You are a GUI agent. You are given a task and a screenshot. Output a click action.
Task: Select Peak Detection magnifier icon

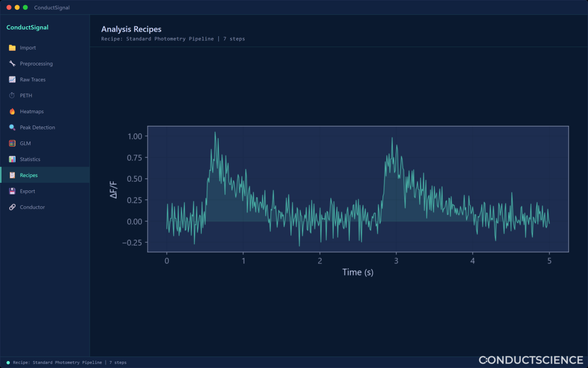(x=12, y=127)
